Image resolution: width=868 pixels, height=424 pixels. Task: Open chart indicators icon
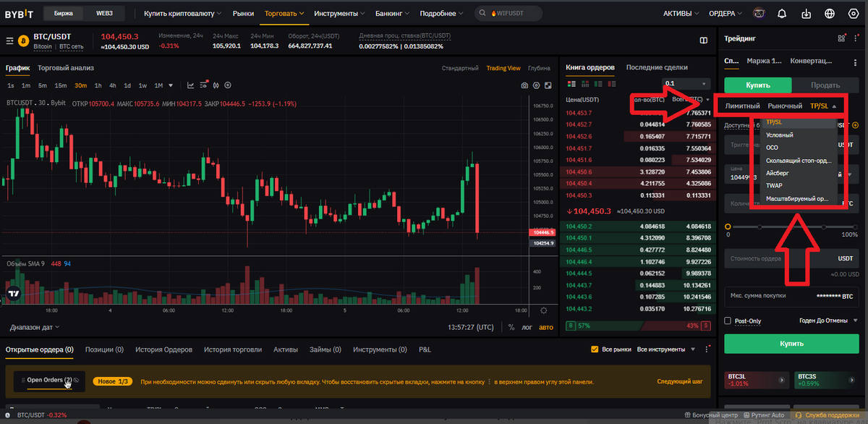click(191, 85)
